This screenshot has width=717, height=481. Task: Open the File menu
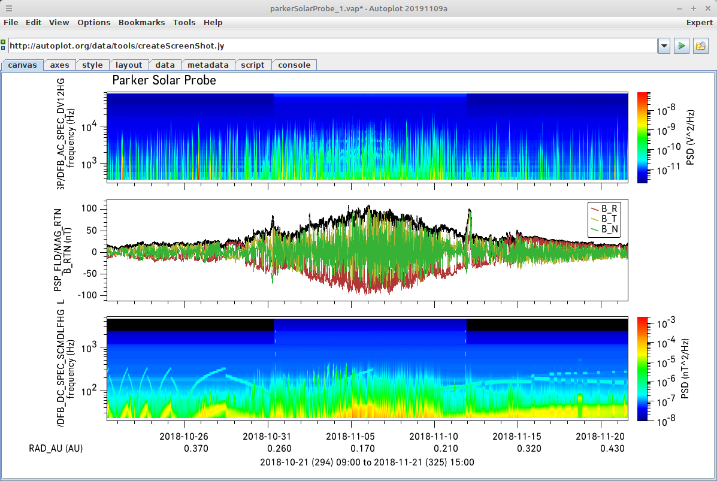point(10,22)
